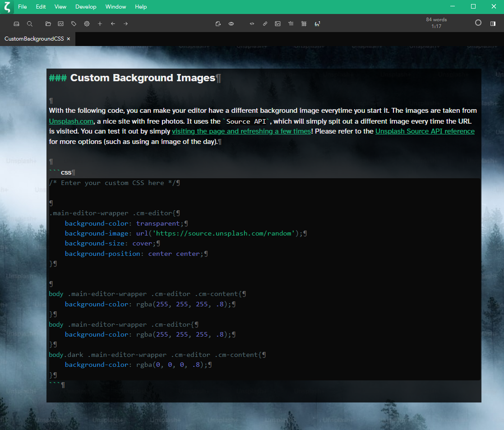Close the CustomBackgroundCSS tab
The height and width of the screenshot is (430, 504).
coord(69,39)
